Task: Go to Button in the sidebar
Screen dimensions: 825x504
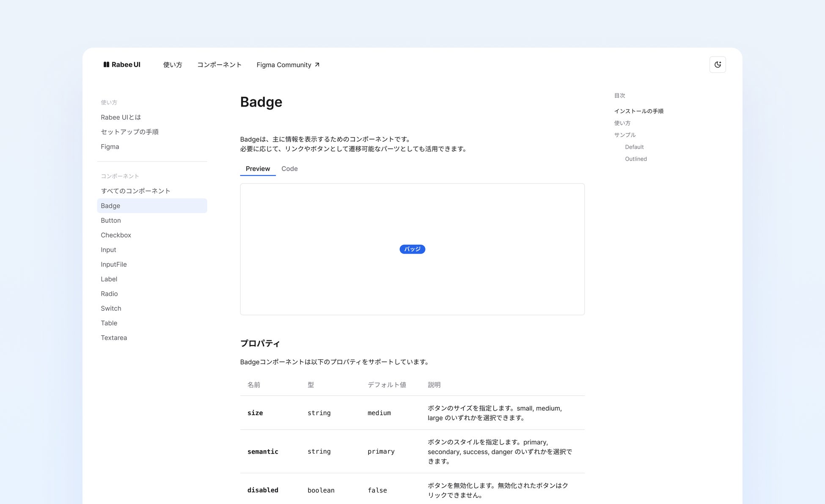Action: point(111,220)
